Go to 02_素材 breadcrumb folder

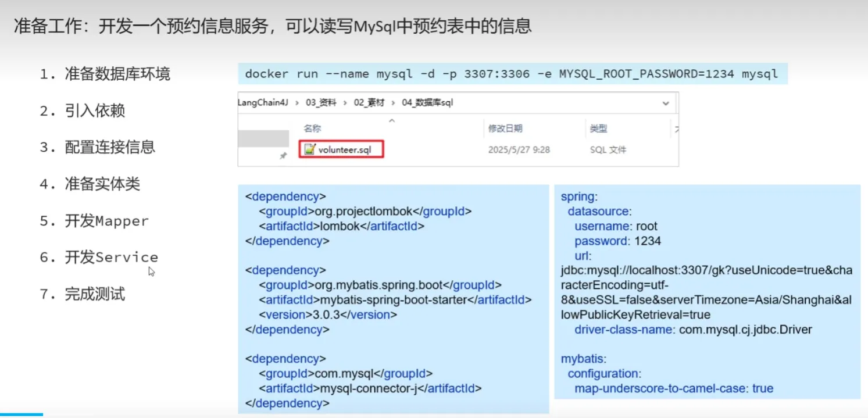click(369, 103)
